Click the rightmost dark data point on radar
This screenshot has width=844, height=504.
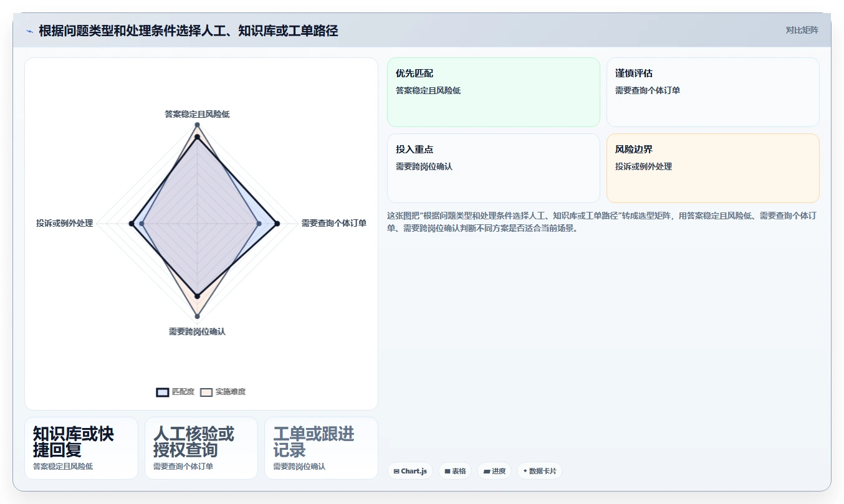point(277,223)
